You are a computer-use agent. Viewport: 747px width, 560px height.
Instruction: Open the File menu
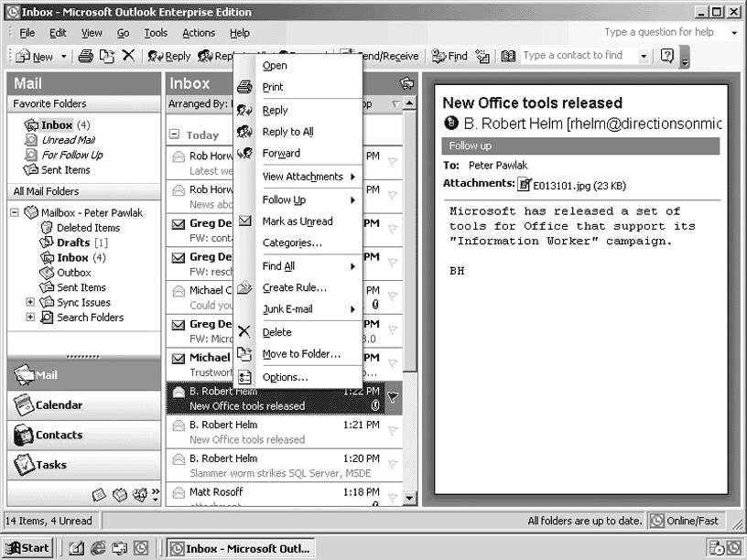(x=27, y=33)
